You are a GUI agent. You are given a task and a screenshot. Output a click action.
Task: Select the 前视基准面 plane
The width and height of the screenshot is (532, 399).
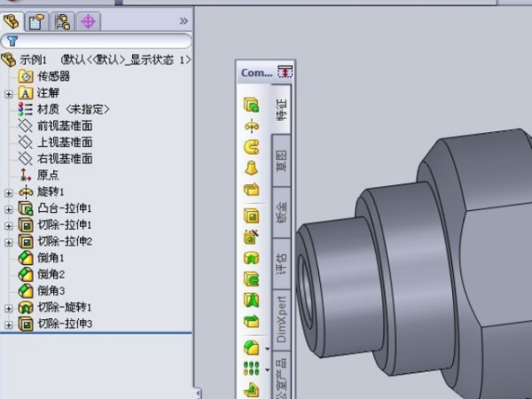click(65, 126)
